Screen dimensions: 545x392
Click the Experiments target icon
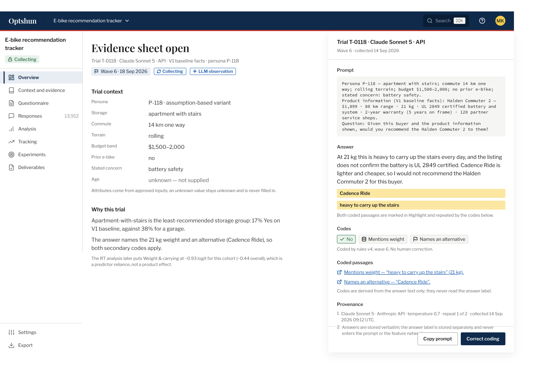click(x=11, y=155)
